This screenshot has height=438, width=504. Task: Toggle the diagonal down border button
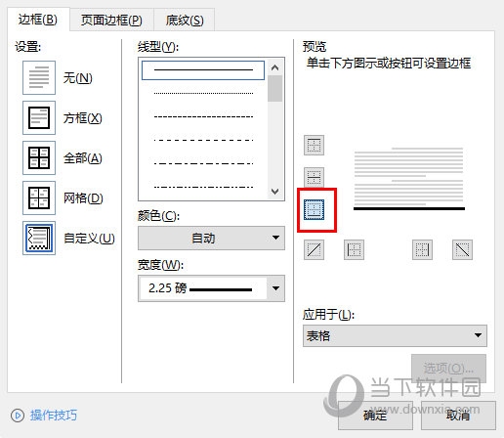coord(462,249)
